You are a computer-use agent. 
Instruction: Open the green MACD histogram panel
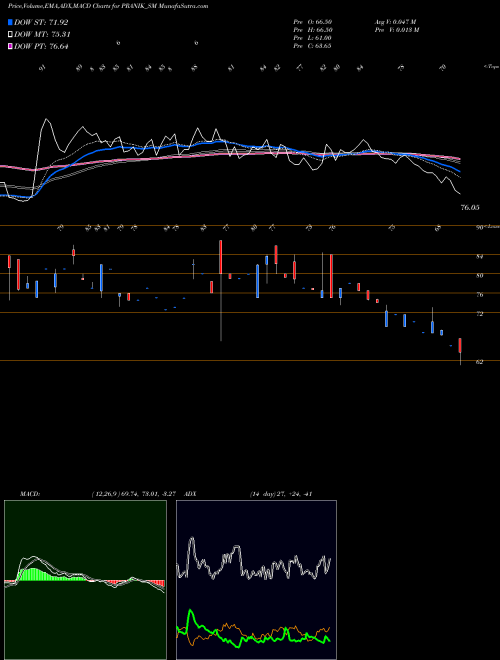click(x=85, y=580)
